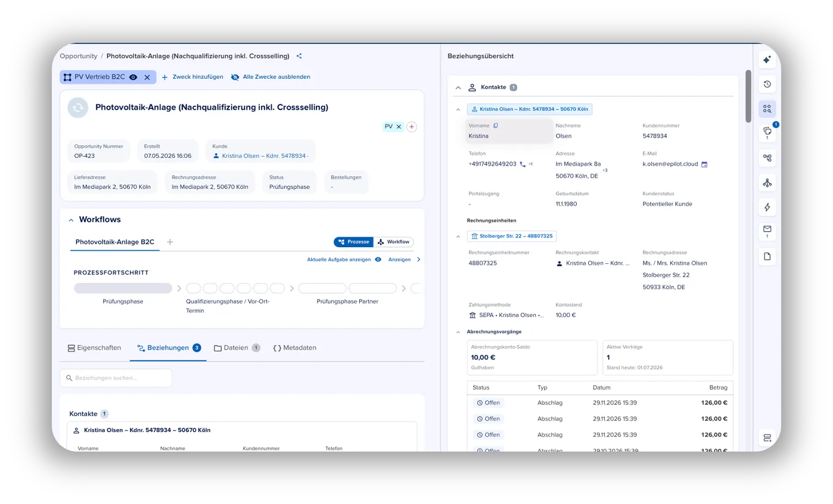The image size is (833, 504).
Task: Switch view to Prozesse
Action: [x=354, y=242]
